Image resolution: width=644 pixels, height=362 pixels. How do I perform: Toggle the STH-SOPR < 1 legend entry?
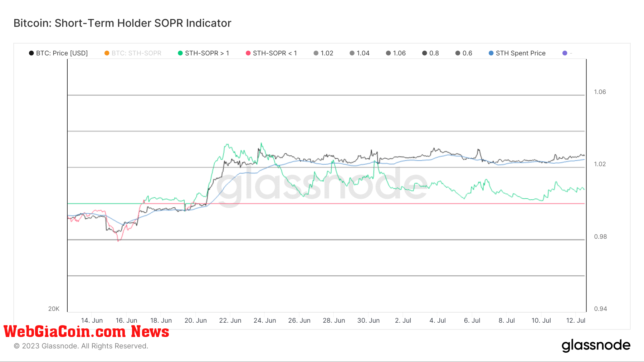click(272, 53)
